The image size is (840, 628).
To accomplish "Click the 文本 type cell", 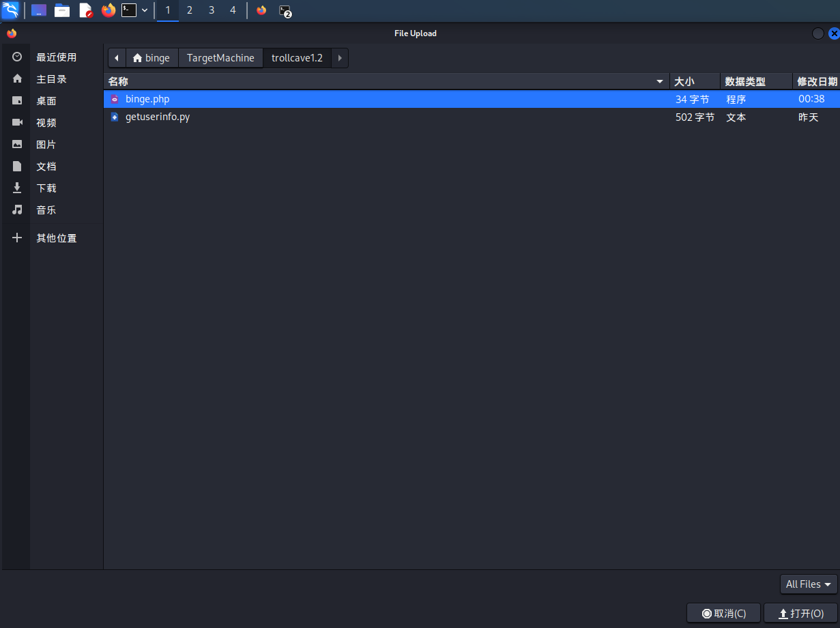I will [736, 117].
